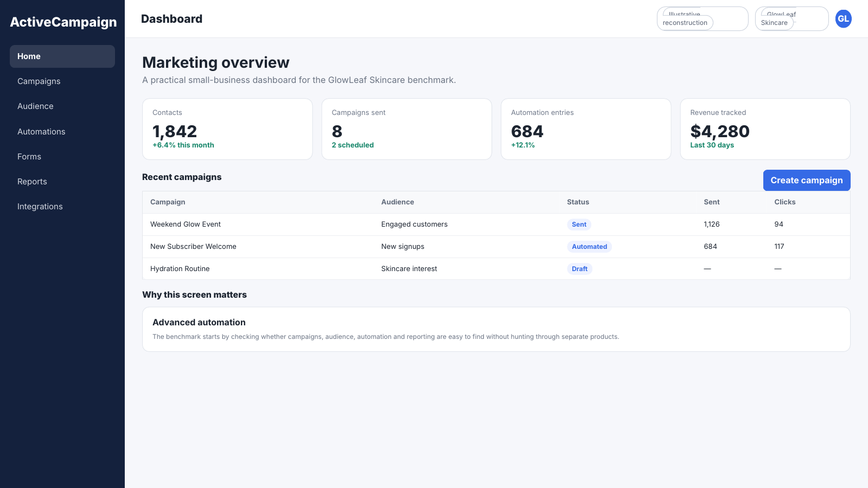Image resolution: width=868 pixels, height=488 pixels.
Task: Open Reports in sidebar
Action: 62,182
